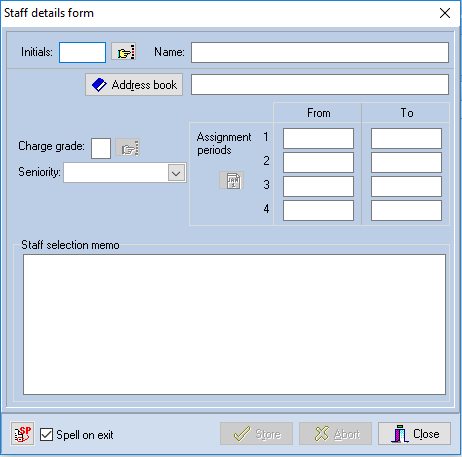Click the From field for period 4

coord(318,210)
